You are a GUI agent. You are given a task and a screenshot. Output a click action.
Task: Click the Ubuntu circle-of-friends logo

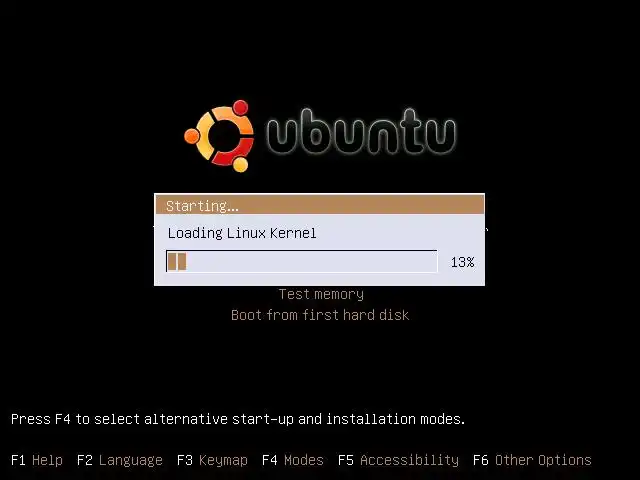219,136
